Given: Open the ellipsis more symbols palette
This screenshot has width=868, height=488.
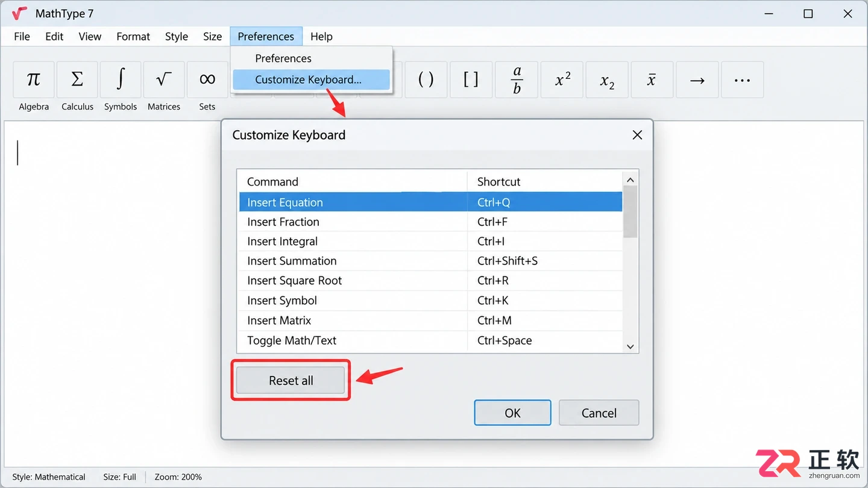Looking at the screenshot, I should [743, 80].
